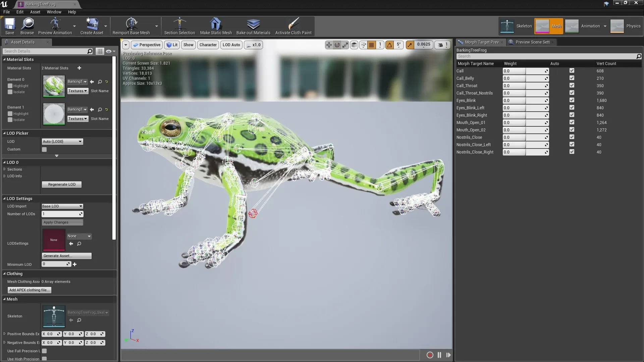Enable the Custom LOD checkbox
The width and height of the screenshot is (644, 362).
click(44, 149)
